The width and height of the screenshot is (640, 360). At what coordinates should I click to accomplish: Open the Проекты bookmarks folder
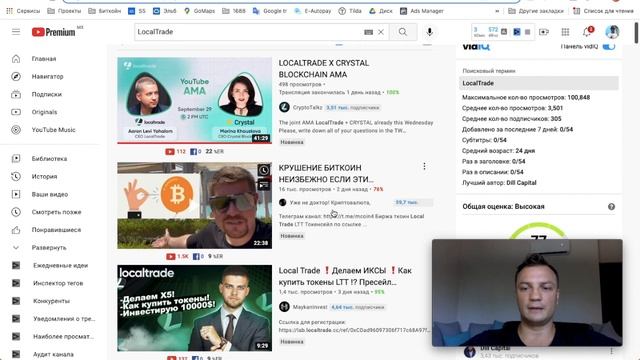(x=64, y=11)
